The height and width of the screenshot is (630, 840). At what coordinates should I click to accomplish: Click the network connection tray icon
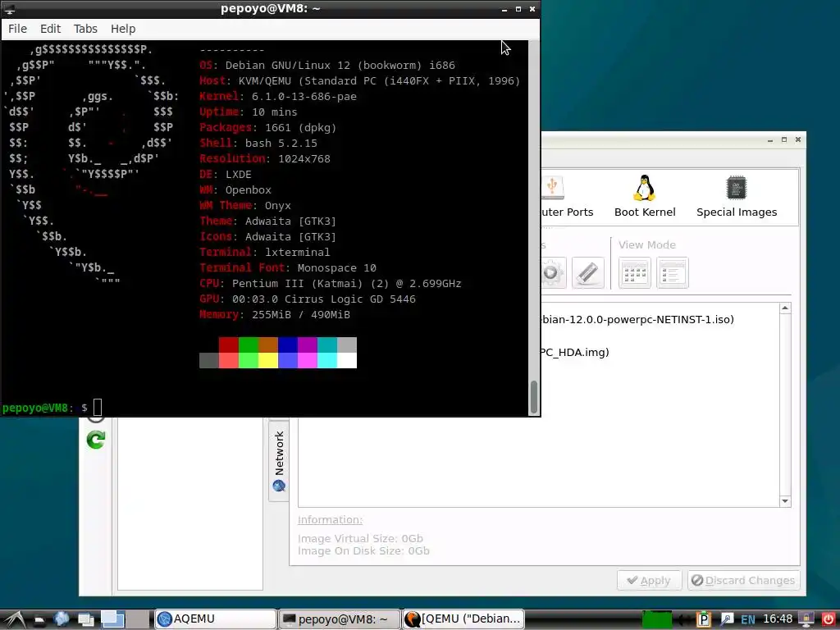(727, 619)
